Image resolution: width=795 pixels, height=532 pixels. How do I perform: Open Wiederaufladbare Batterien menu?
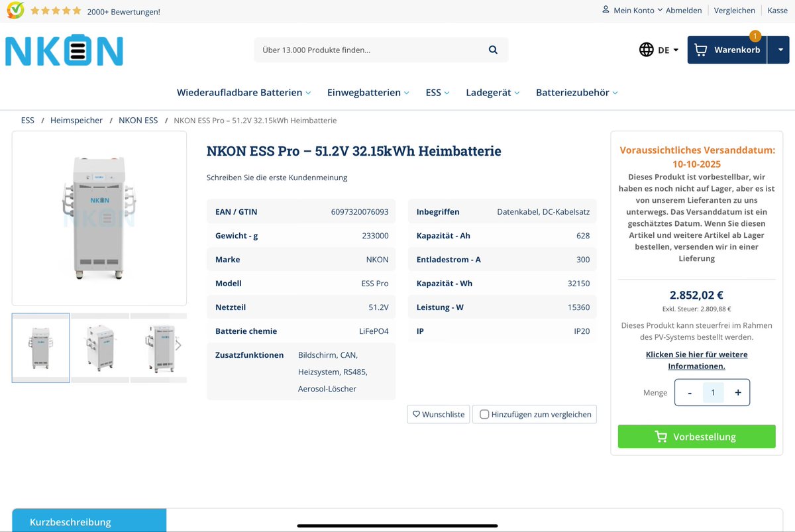point(244,93)
